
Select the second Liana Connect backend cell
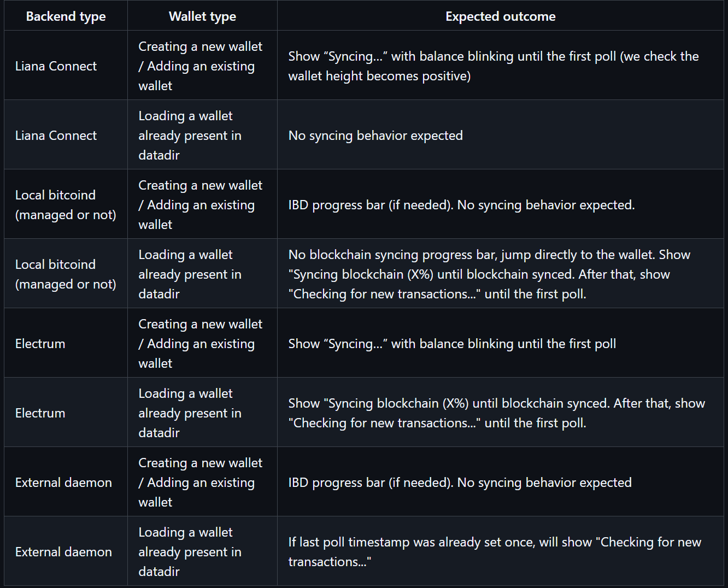[x=66, y=135]
